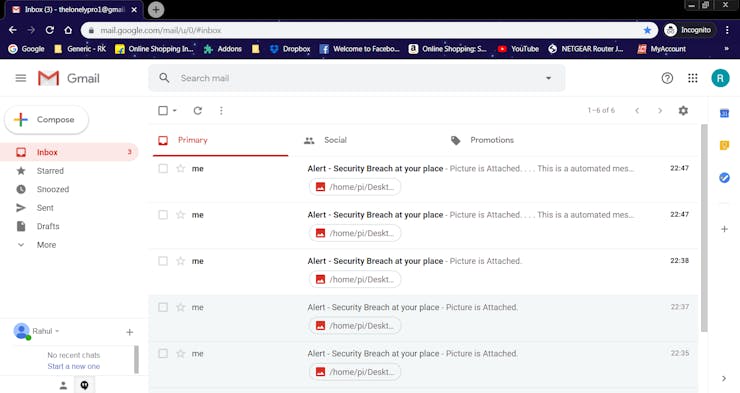
Task: Open the Keep notes side panel icon
Action: [x=724, y=145]
